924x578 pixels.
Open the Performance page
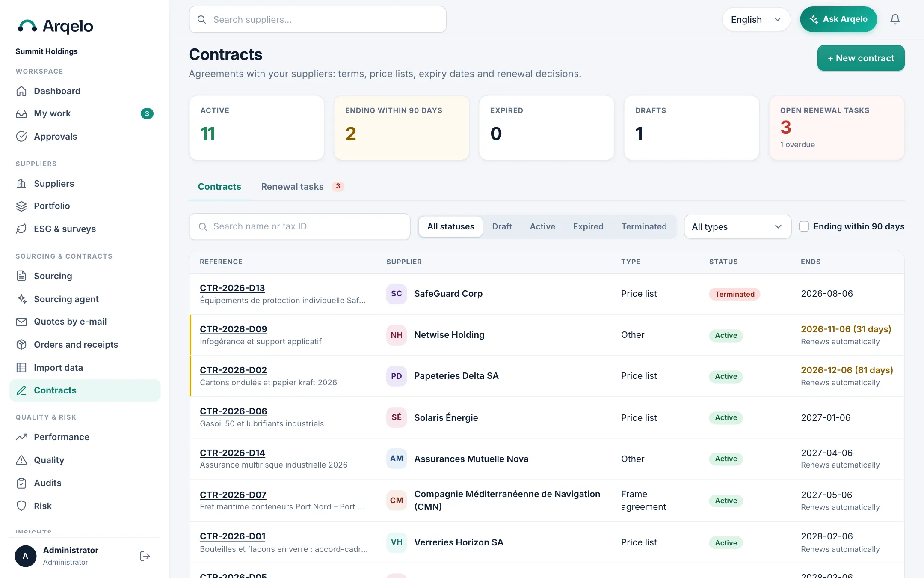click(x=85, y=437)
